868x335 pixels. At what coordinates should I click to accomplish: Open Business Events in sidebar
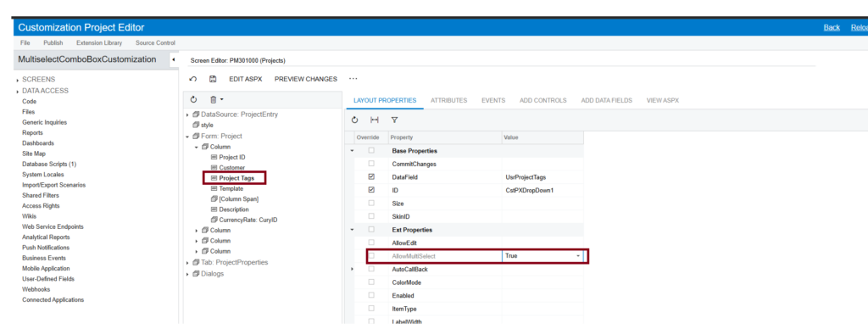click(44, 258)
